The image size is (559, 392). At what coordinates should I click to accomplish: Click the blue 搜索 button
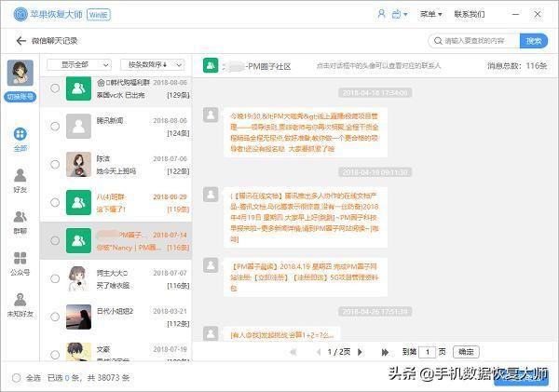point(534,41)
